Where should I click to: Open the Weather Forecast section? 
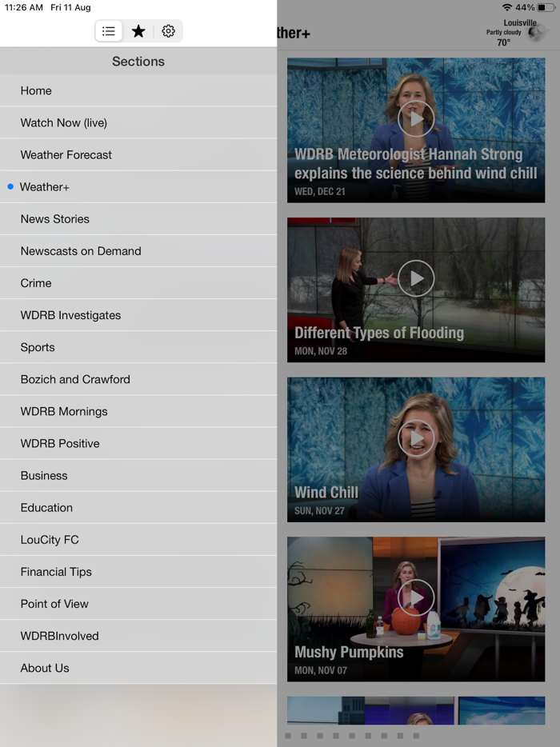[138, 155]
